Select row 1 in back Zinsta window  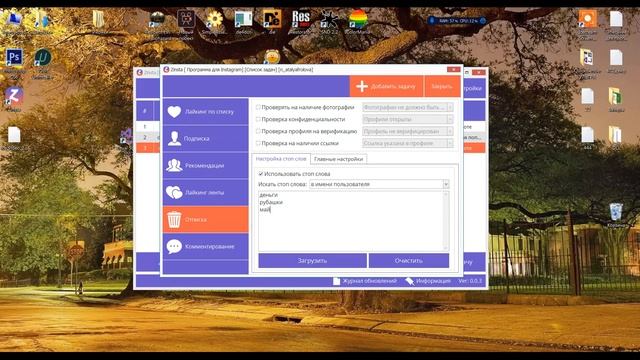[x=147, y=127]
